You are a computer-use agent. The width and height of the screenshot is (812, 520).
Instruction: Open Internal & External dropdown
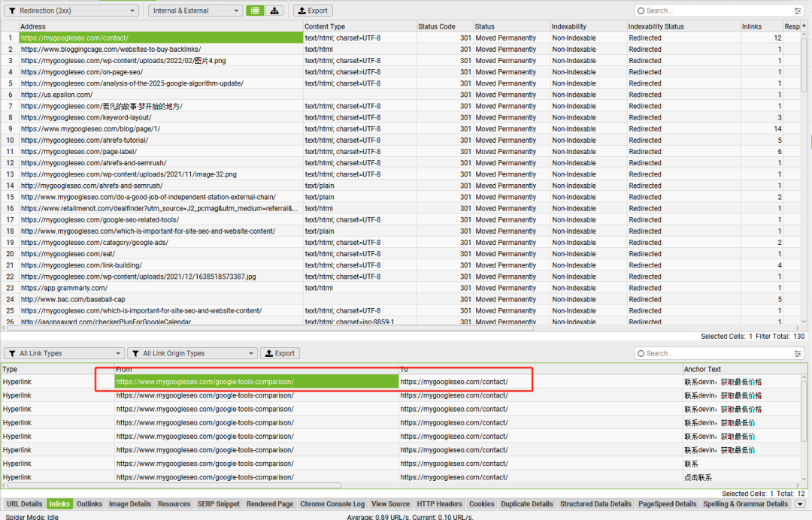[x=195, y=11]
